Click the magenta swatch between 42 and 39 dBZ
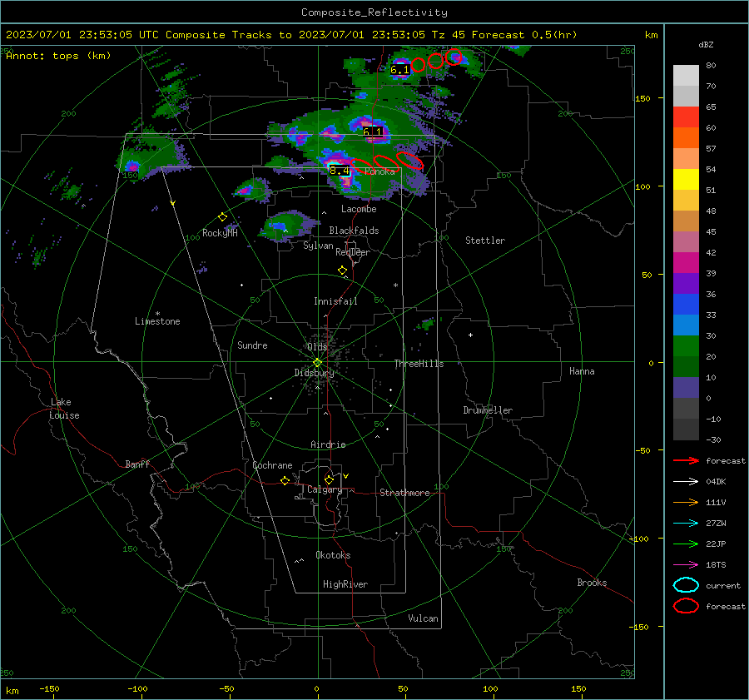 pos(686,263)
